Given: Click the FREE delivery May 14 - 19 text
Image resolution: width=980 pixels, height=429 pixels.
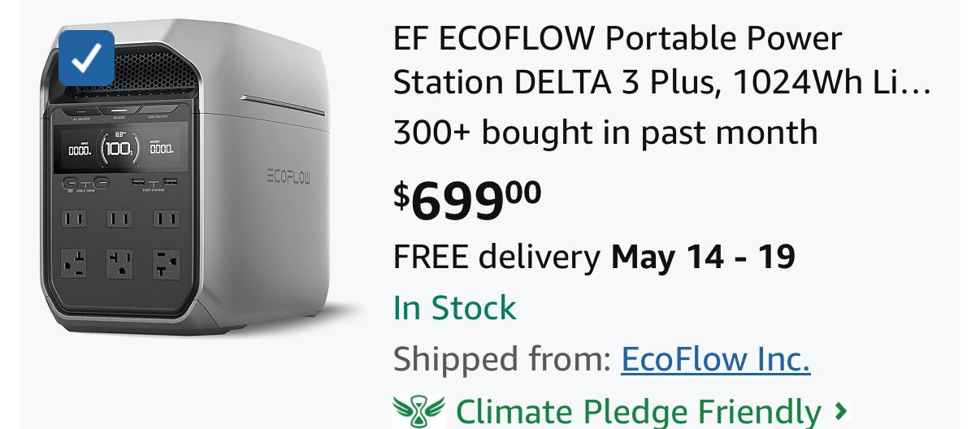Looking at the screenshot, I should (x=594, y=257).
